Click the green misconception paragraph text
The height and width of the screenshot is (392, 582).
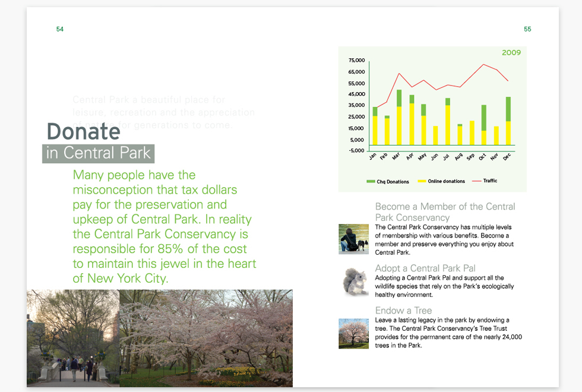pos(163,226)
